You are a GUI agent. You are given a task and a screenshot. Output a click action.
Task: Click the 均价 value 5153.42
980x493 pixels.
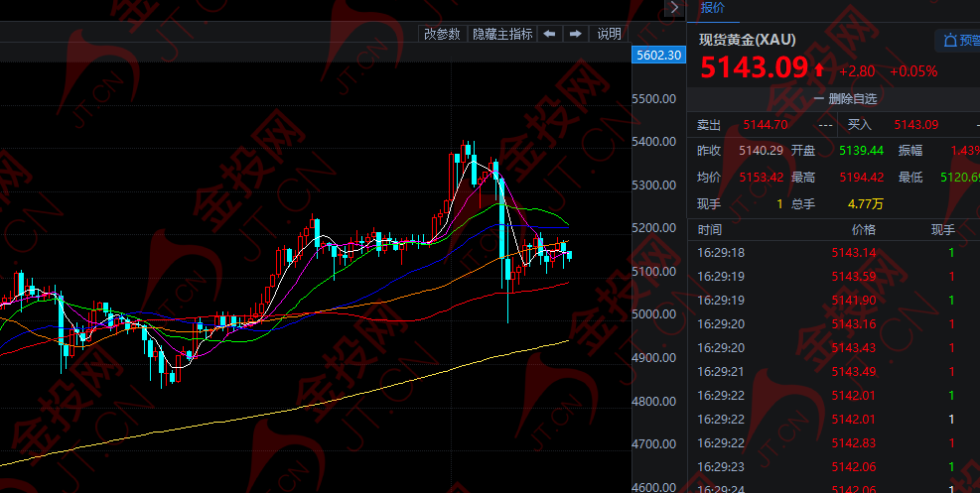(x=762, y=178)
